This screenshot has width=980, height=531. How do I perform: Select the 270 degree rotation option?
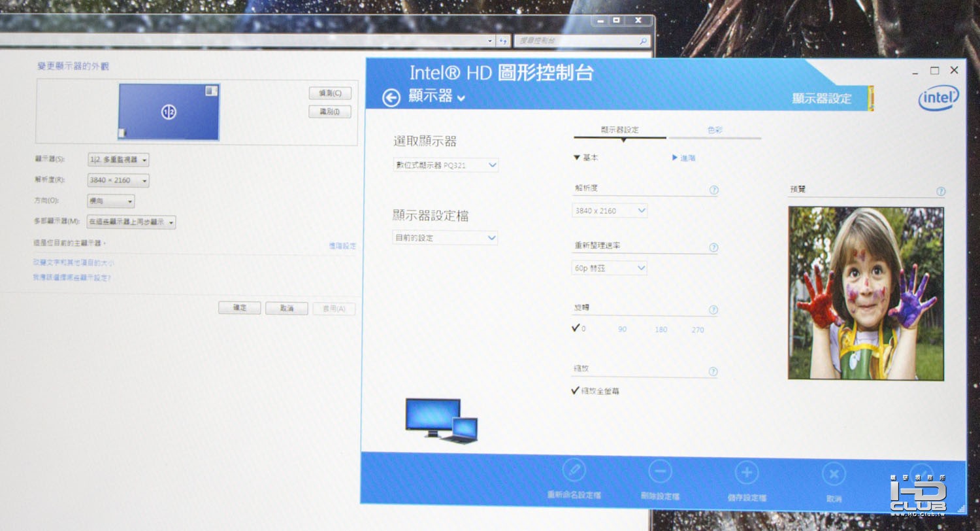pos(698,330)
